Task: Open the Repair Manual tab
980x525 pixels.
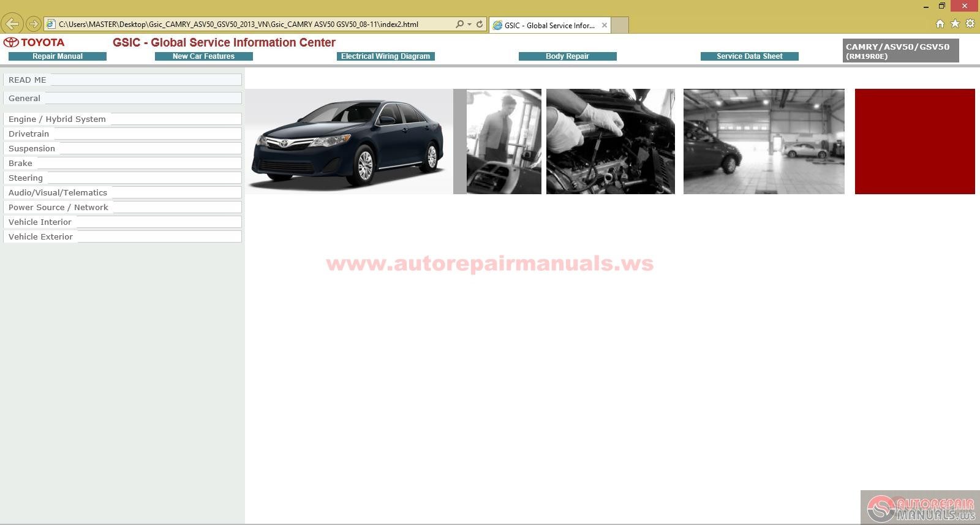Action: point(58,56)
